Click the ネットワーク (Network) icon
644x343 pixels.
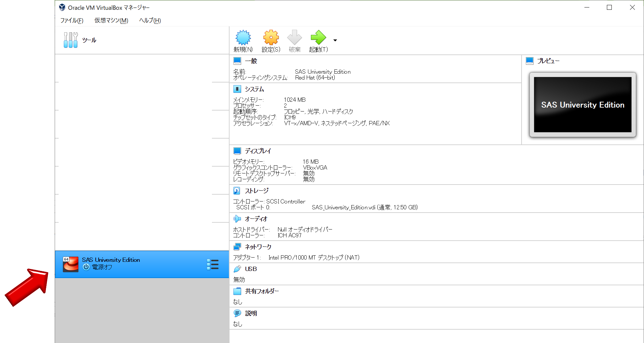click(x=237, y=247)
